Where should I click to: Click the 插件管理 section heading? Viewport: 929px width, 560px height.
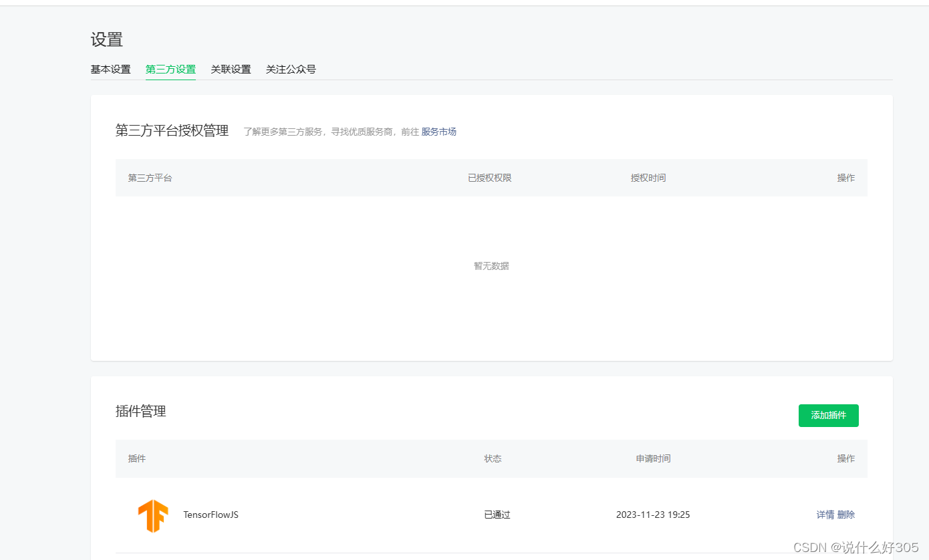(140, 411)
